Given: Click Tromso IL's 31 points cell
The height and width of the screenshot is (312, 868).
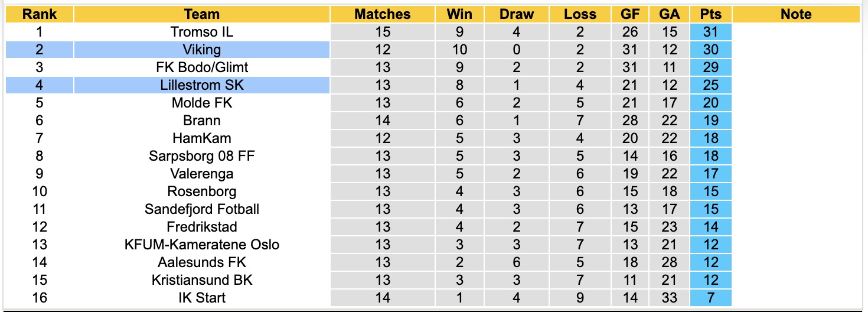Looking at the screenshot, I should pyautogui.click(x=710, y=32).
